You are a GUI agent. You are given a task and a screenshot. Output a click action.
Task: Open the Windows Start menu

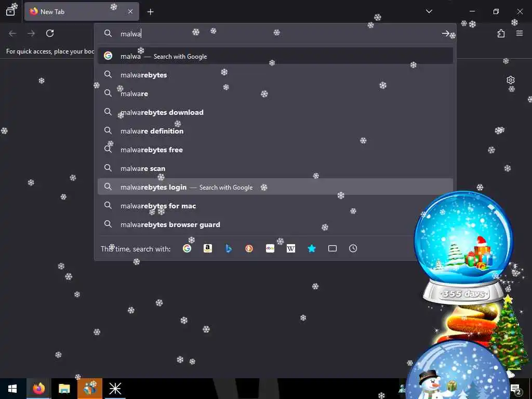pyautogui.click(x=12, y=389)
